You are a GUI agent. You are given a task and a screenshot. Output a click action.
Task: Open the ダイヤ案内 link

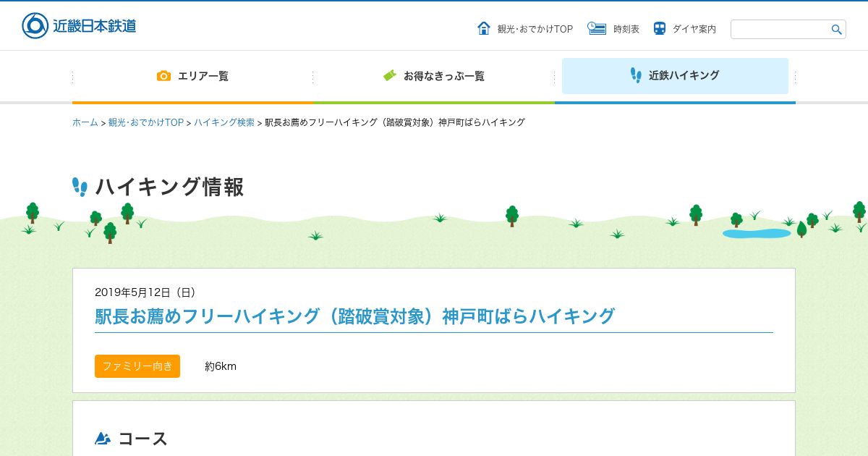694,29
